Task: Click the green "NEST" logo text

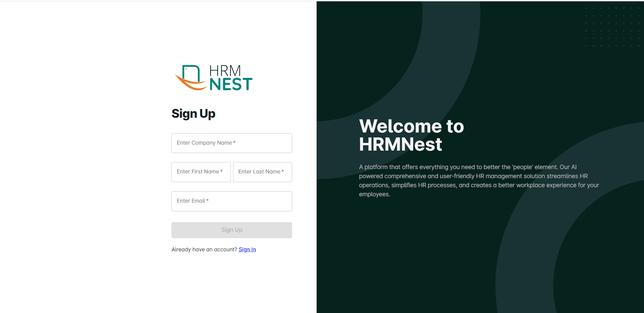Action: click(231, 84)
